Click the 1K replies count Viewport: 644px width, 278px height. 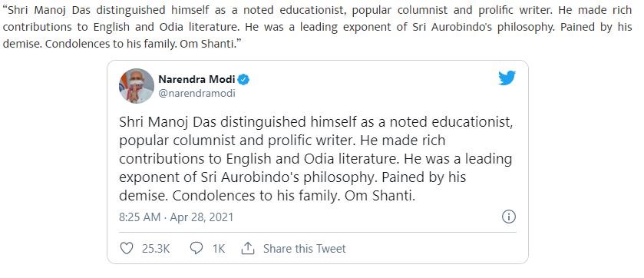[219, 249]
